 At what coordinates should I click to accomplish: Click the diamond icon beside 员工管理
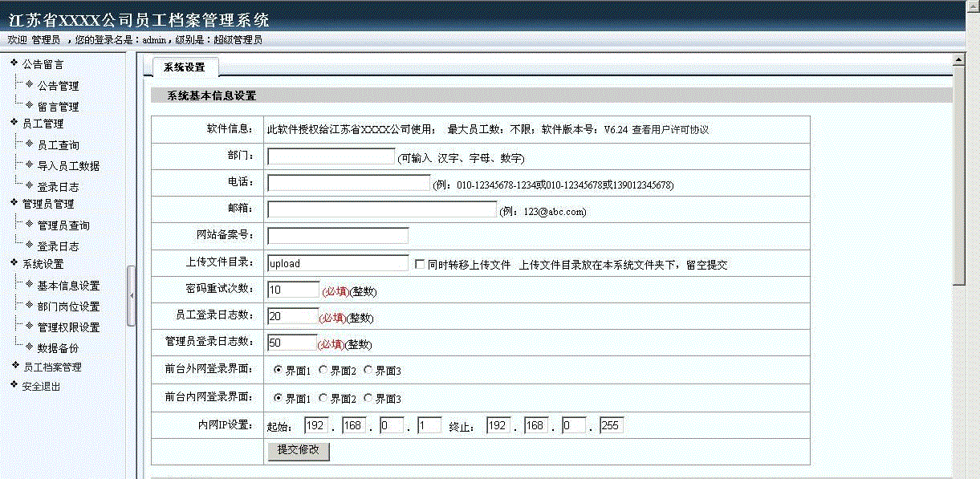click(14, 123)
